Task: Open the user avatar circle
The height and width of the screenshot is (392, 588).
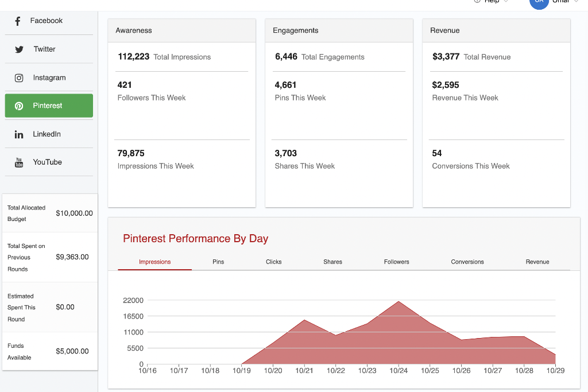Action: click(x=539, y=2)
